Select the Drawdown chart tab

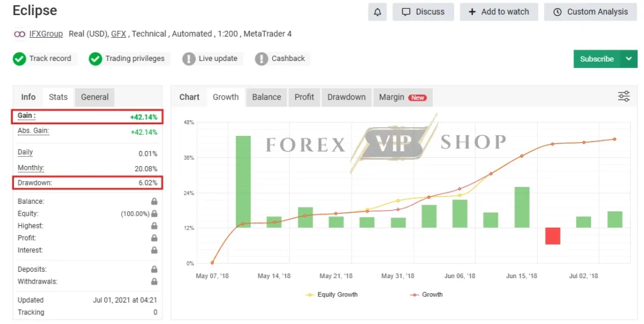click(x=347, y=97)
